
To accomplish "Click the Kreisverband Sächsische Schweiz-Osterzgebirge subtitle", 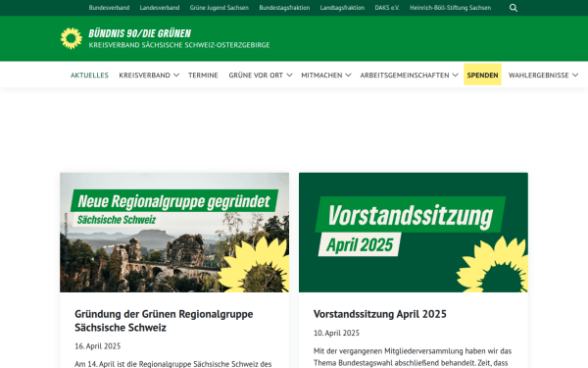I will [x=179, y=45].
